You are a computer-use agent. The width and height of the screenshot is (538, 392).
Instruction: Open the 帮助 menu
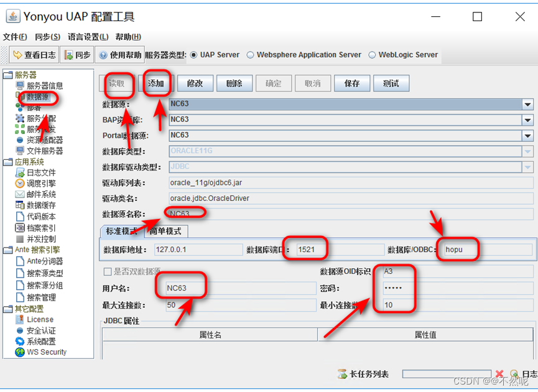(128, 37)
